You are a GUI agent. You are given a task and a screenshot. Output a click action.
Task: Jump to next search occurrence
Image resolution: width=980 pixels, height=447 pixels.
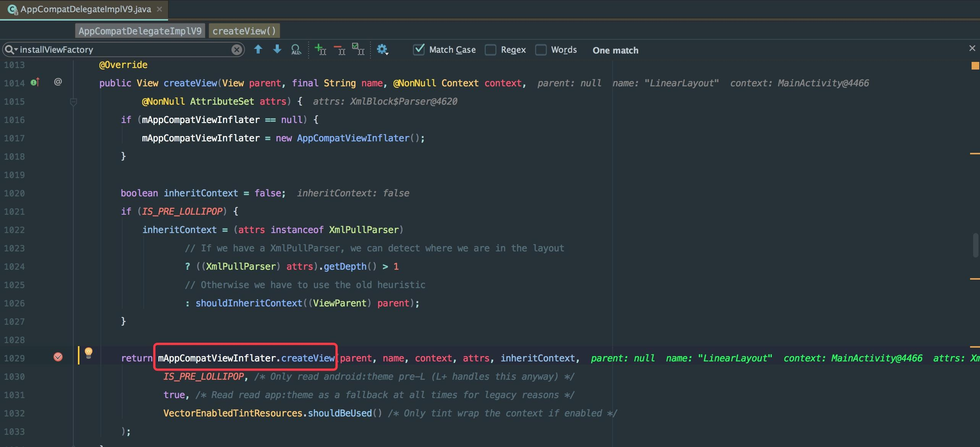tap(277, 49)
